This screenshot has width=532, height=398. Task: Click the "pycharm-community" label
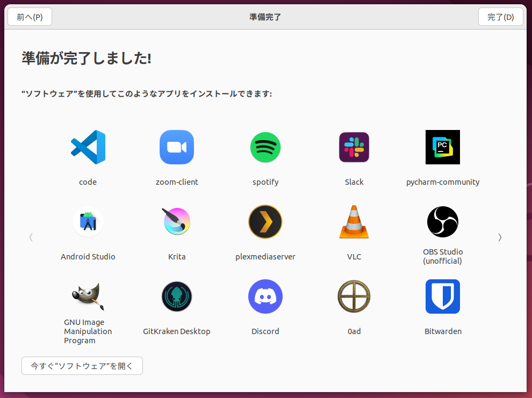[443, 183]
